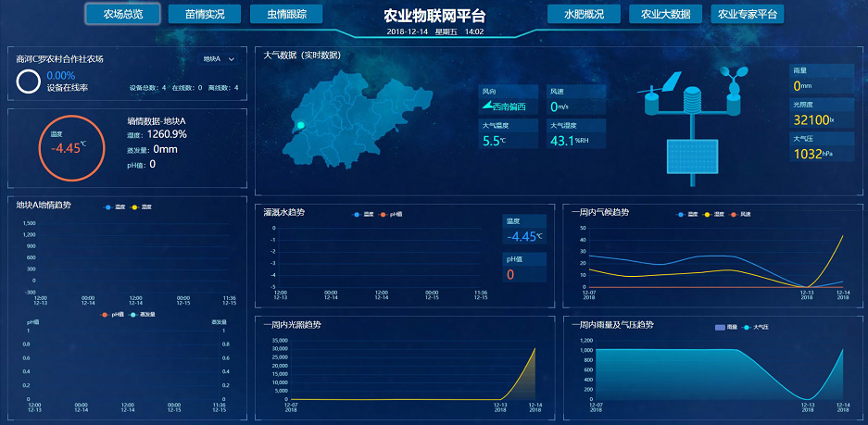Click the 设备总数: 4 device count
868x425 pixels.
pos(148,87)
